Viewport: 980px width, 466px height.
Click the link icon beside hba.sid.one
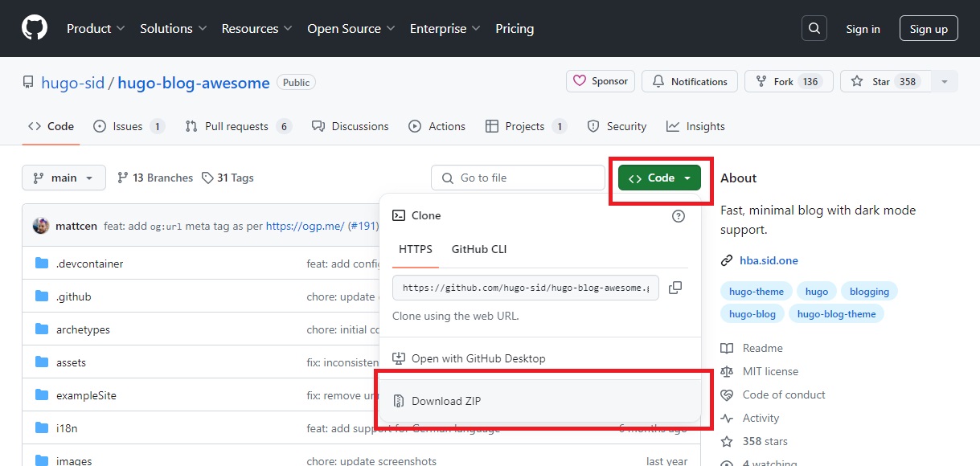pyautogui.click(x=727, y=260)
